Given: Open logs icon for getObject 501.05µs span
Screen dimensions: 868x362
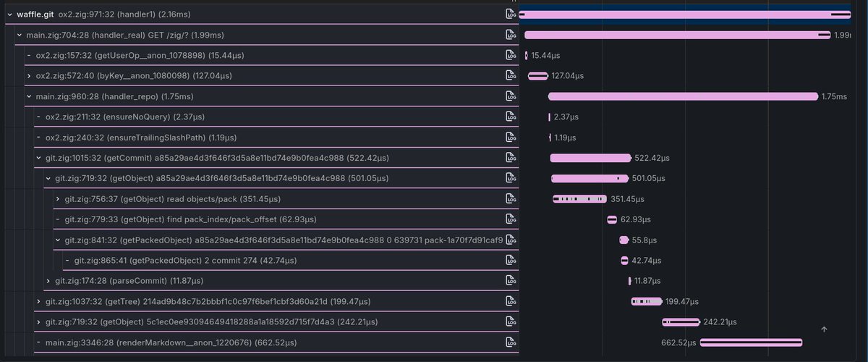Looking at the screenshot, I should [x=511, y=178].
